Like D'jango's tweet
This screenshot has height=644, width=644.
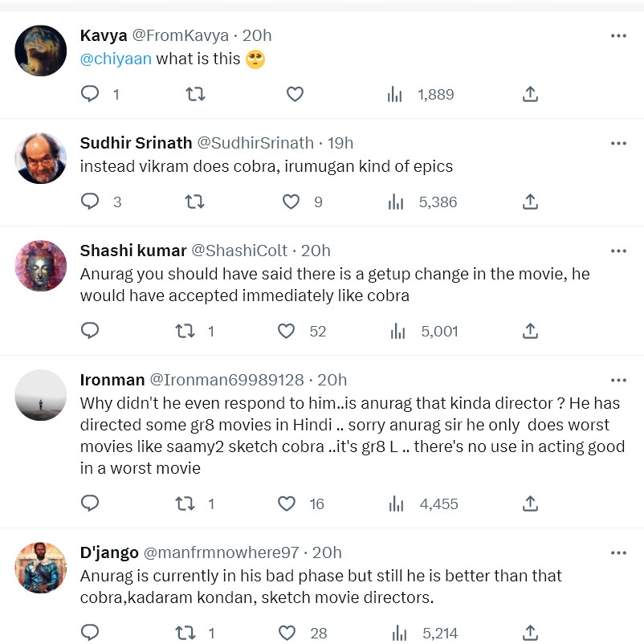[287, 633]
